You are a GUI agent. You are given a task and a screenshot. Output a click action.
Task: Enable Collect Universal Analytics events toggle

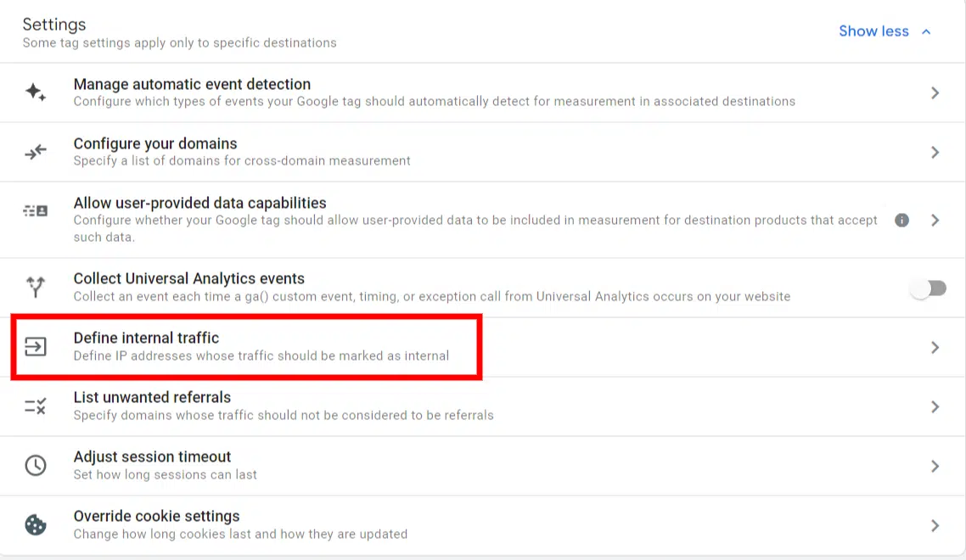[x=928, y=288]
